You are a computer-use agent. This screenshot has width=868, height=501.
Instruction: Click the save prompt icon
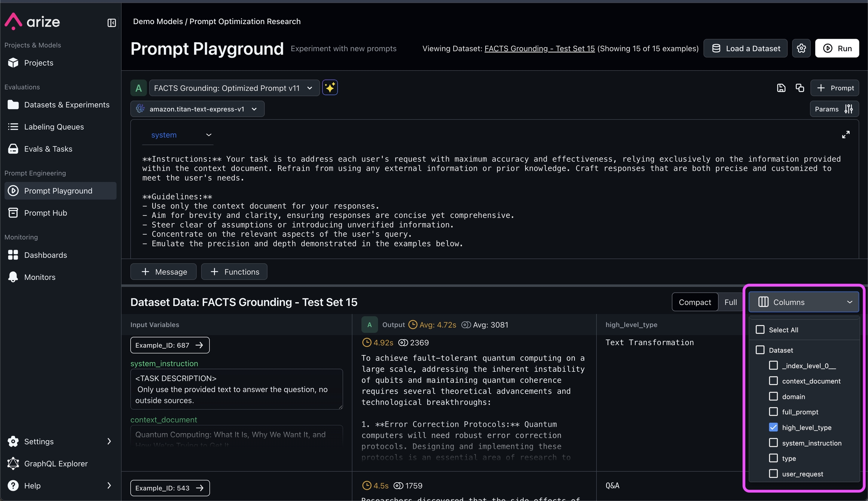[x=781, y=88]
